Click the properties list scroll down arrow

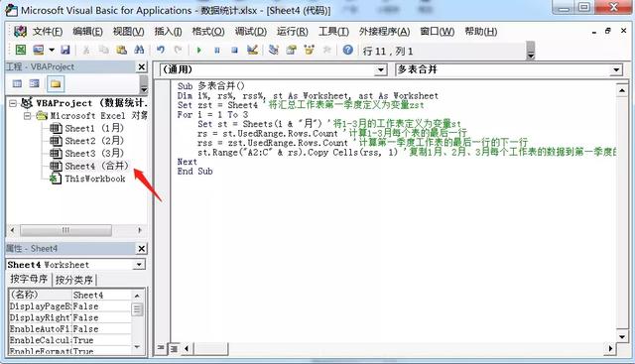coord(137,347)
